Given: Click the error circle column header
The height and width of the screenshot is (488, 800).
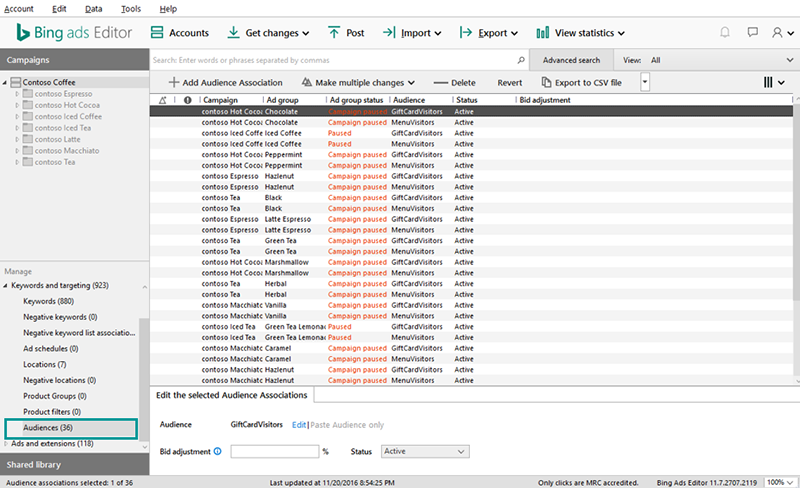Looking at the screenshot, I should click(188, 100).
